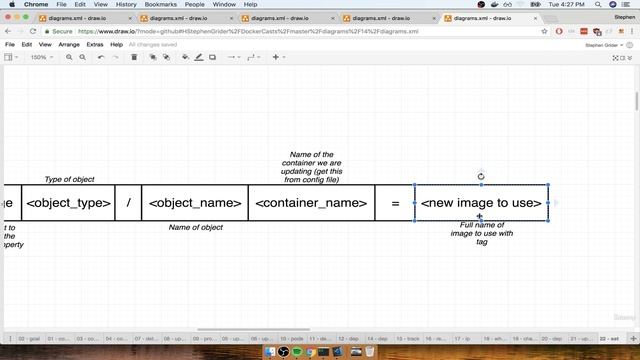Click the zoom in magnifier icon
The height and width of the screenshot is (360, 640).
69,58
